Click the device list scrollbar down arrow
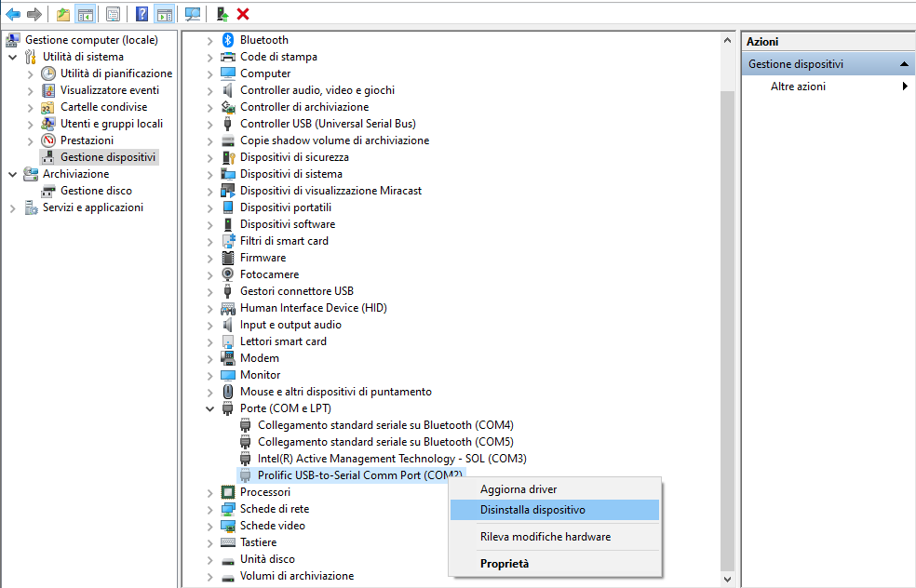 tap(727, 580)
